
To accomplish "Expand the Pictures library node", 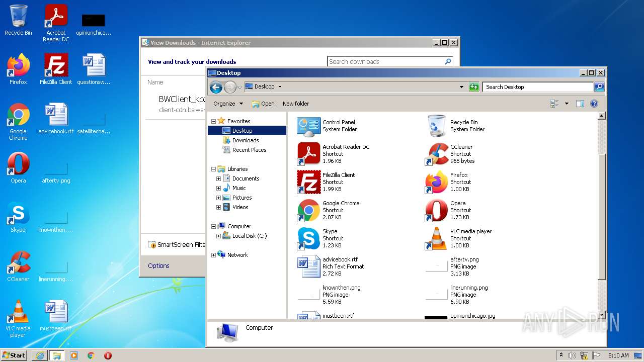I will pos(218,198).
